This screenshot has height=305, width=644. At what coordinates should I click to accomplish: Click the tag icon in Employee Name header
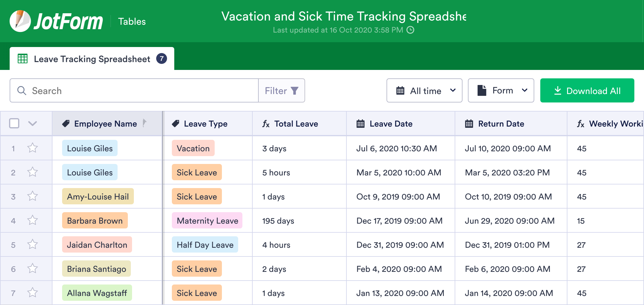(66, 123)
